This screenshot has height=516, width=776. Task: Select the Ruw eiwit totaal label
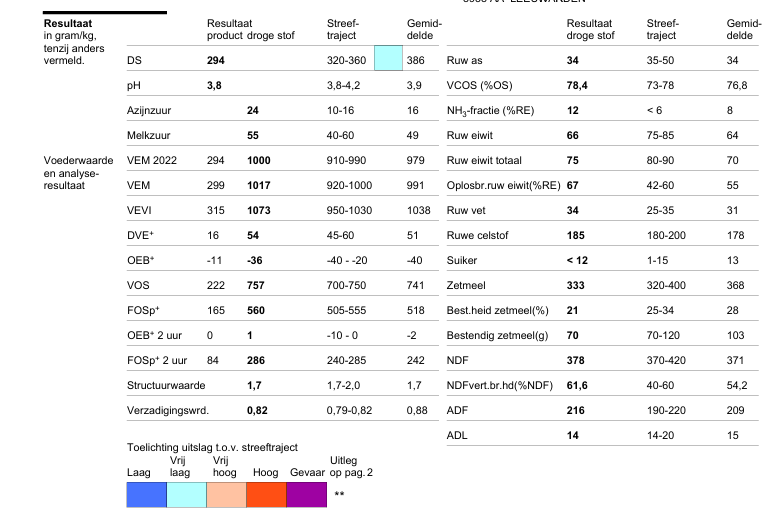click(484, 160)
